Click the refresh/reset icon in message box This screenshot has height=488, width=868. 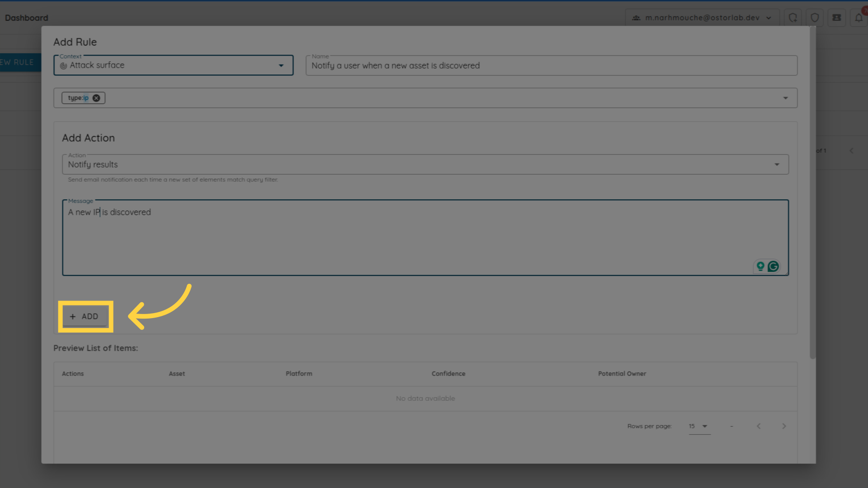pos(773,266)
